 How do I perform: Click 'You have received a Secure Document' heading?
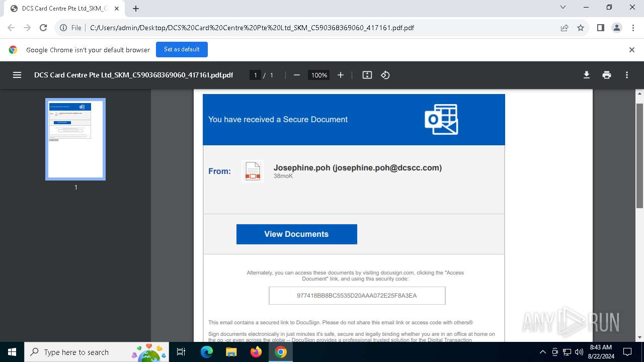pos(278,120)
